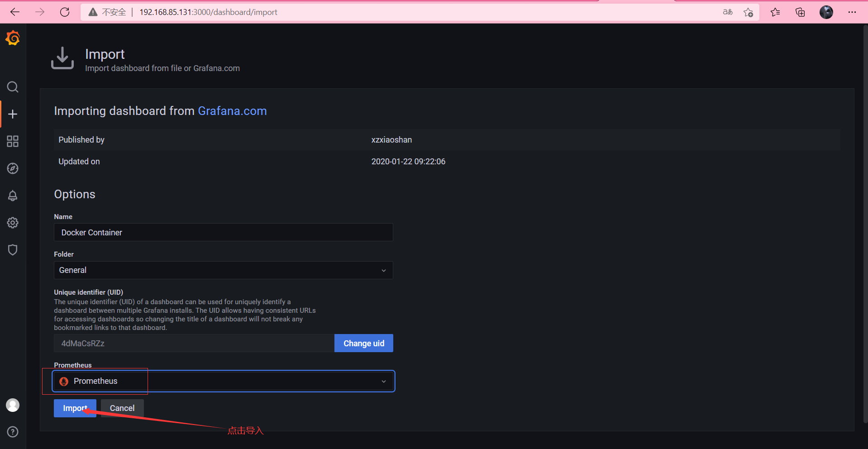Viewport: 868px width, 449px height.
Task: Click the blue Import button
Action: click(75, 408)
